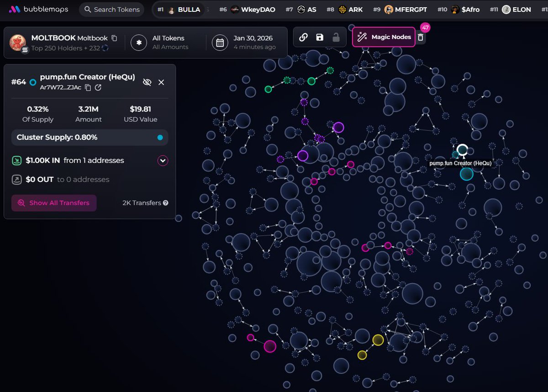The image size is (548, 392).
Task: Open Magic Nodes
Action: click(x=384, y=37)
